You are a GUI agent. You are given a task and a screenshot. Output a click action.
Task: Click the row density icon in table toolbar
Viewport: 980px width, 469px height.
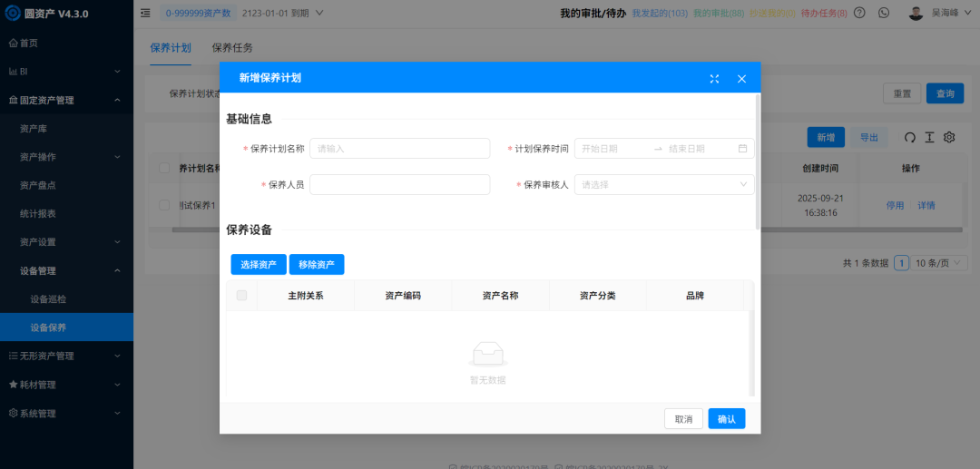click(930, 137)
